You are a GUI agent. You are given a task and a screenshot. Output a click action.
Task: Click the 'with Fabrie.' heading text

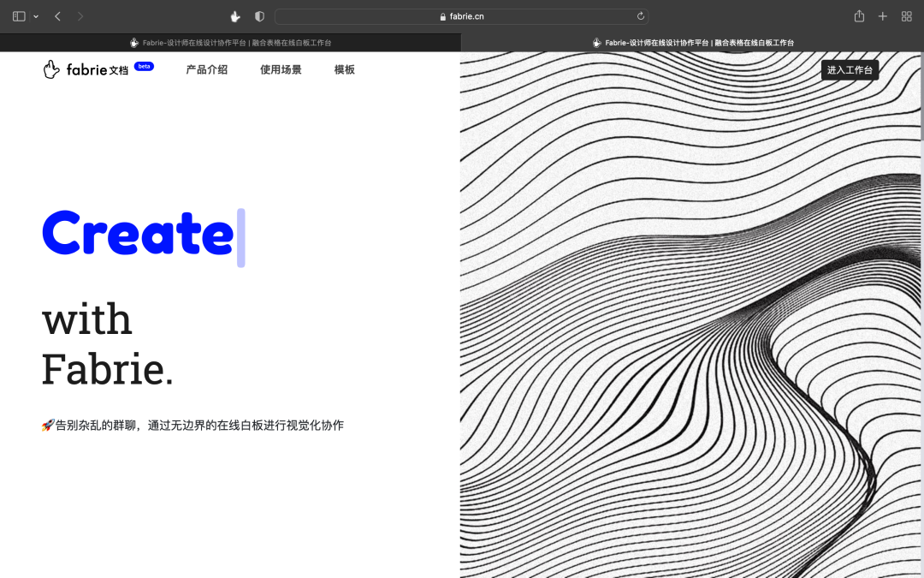107,344
